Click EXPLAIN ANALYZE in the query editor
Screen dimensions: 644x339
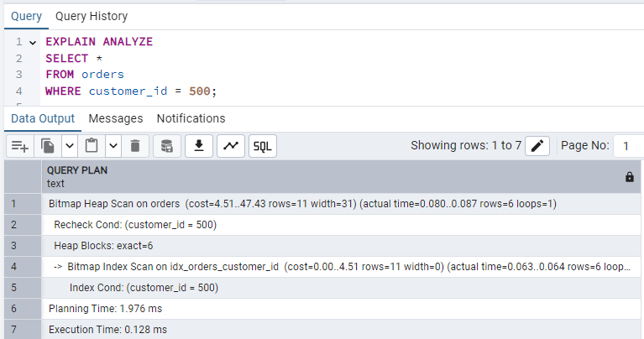(x=99, y=42)
